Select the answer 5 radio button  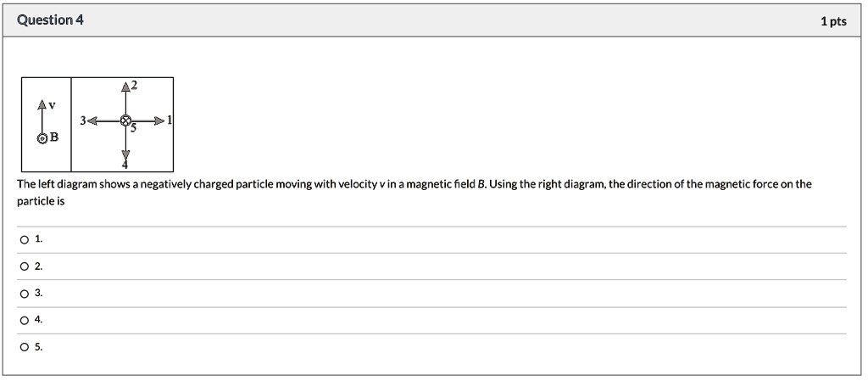coord(24,348)
